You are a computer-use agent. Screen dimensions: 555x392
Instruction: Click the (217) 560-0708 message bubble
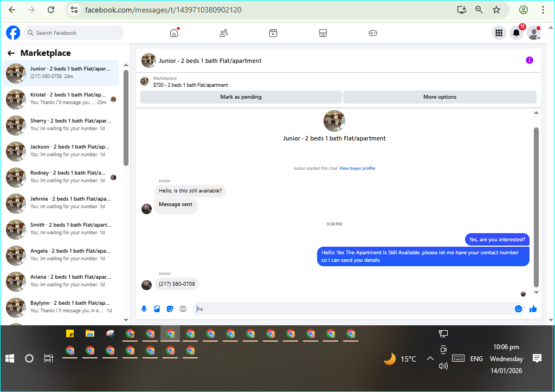tap(177, 284)
